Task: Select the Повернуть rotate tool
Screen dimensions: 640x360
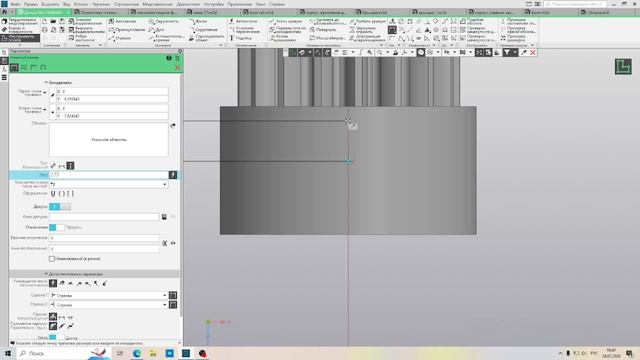Action: coord(322,30)
